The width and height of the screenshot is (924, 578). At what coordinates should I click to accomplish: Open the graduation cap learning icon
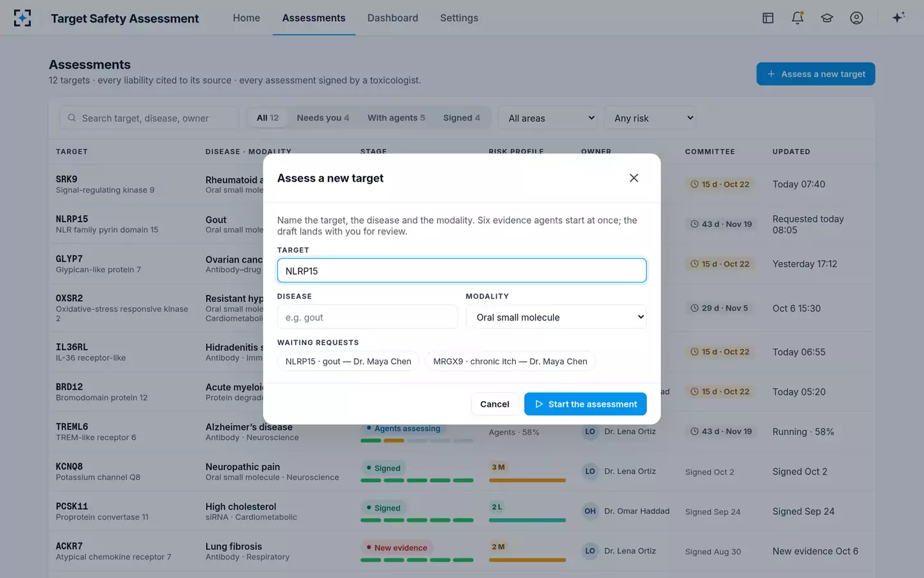click(827, 18)
